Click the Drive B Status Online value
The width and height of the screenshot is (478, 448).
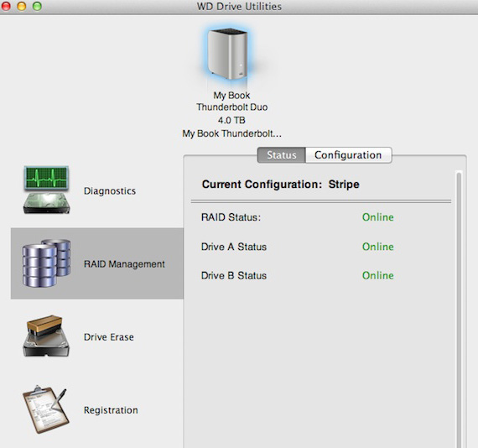[377, 275]
